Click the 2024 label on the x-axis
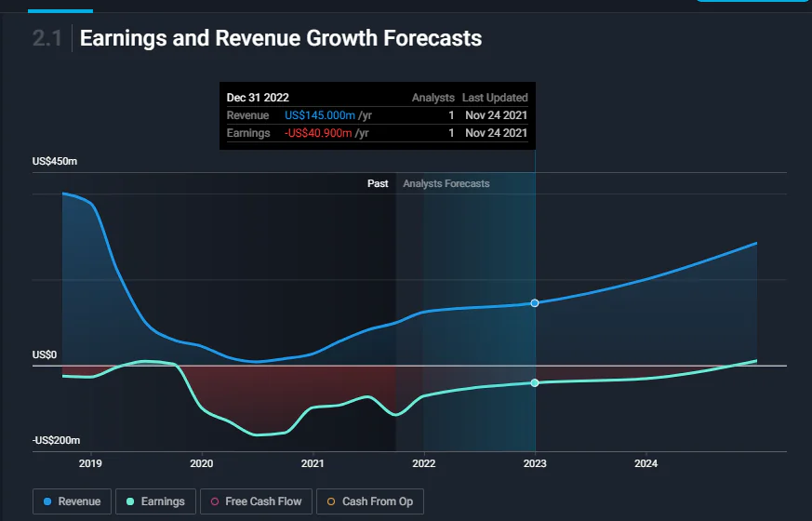The width and height of the screenshot is (812, 521). point(646,463)
